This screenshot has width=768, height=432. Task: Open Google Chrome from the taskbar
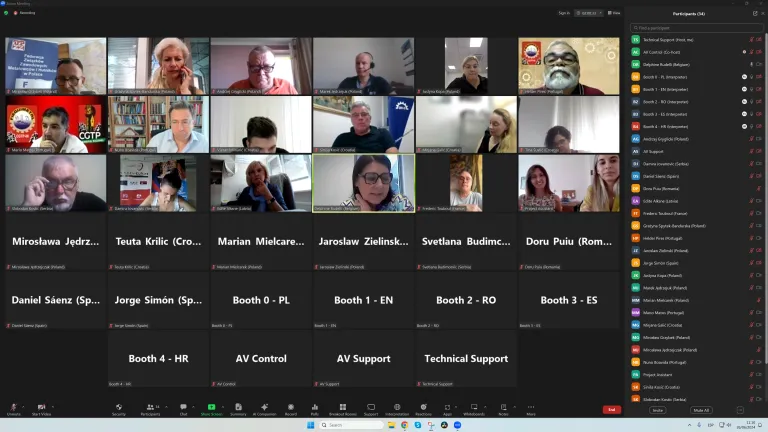click(405, 425)
